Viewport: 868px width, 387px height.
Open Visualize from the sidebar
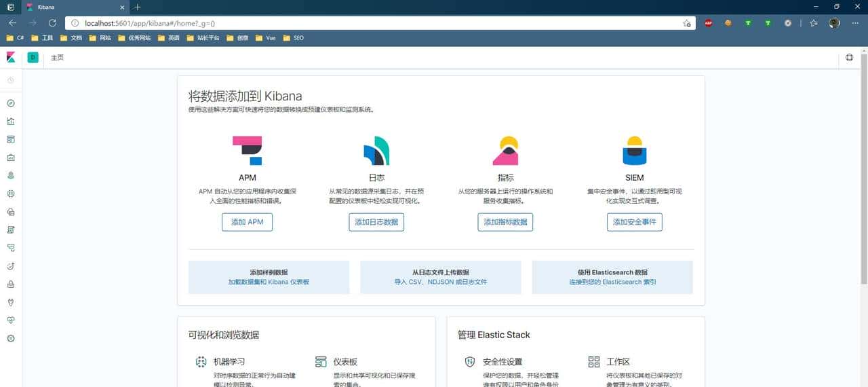(x=11, y=122)
